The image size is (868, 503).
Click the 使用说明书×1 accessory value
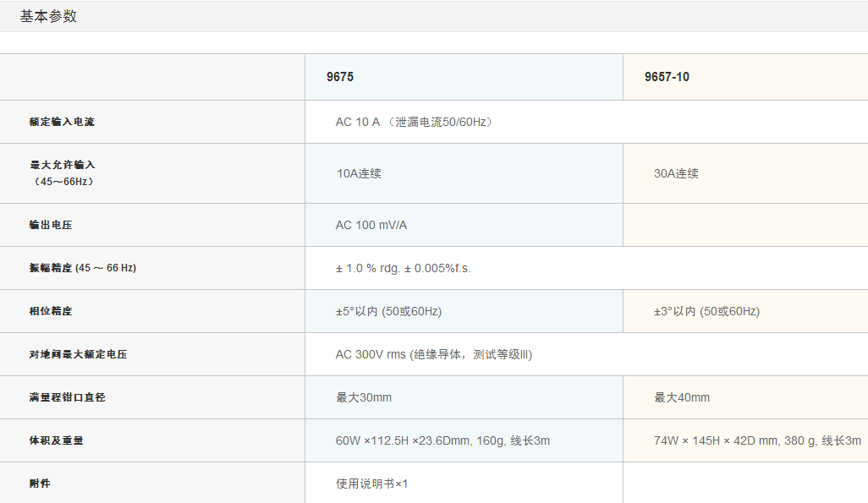pyautogui.click(x=371, y=484)
